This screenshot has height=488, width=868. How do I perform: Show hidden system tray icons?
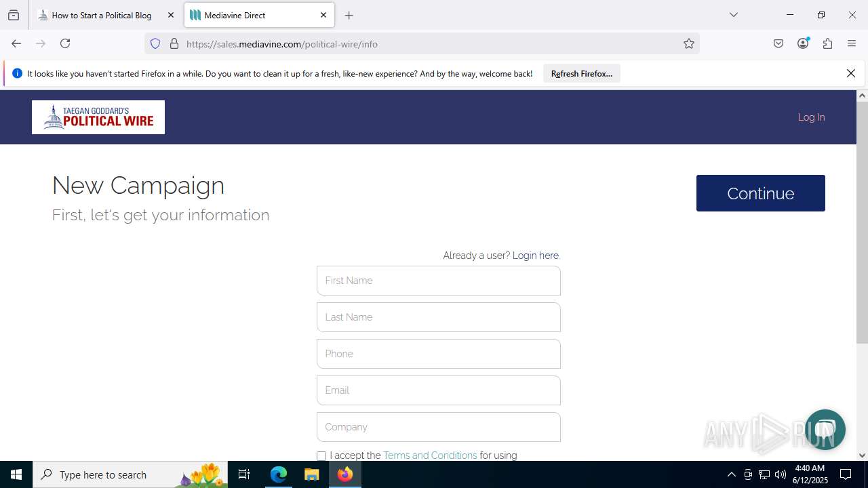point(731,474)
